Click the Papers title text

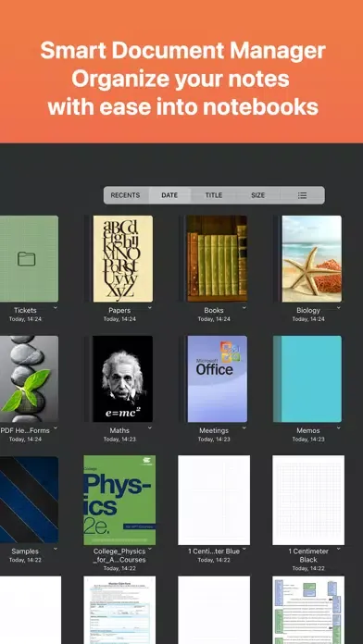[x=119, y=311]
